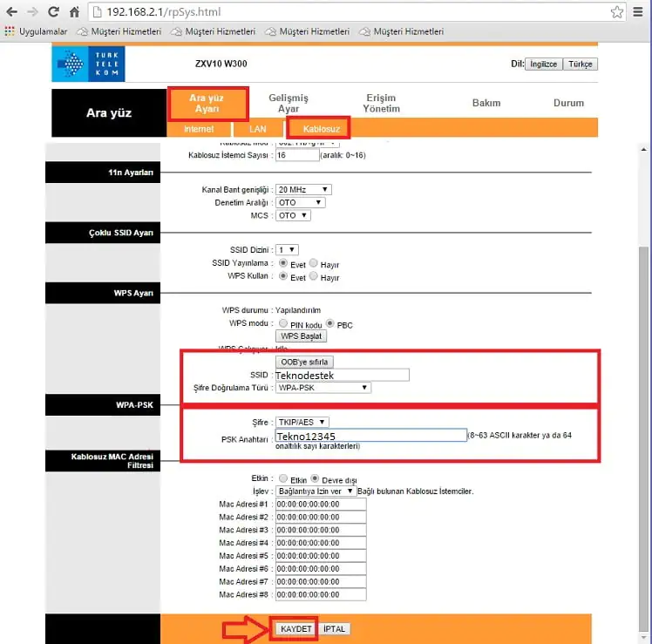652x644 pixels.
Task: Switch language to Türkçe
Action: (x=581, y=64)
